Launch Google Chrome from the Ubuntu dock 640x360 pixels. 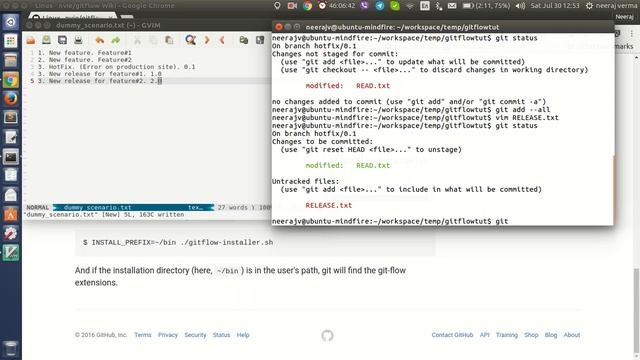tap(11, 80)
